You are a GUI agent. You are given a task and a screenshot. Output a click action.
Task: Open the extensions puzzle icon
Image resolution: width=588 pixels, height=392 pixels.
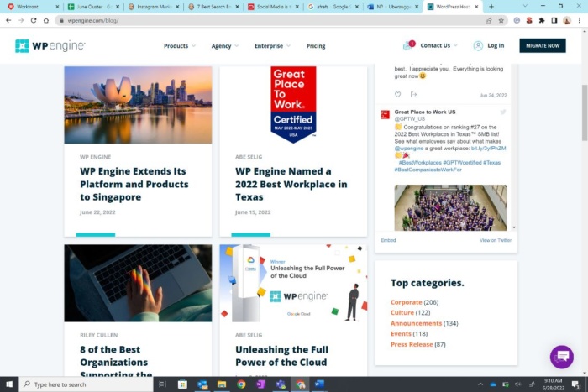tap(542, 21)
